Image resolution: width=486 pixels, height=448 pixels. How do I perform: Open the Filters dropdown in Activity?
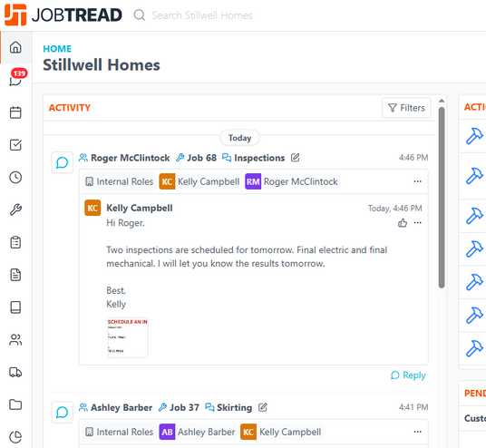click(406, 108)
